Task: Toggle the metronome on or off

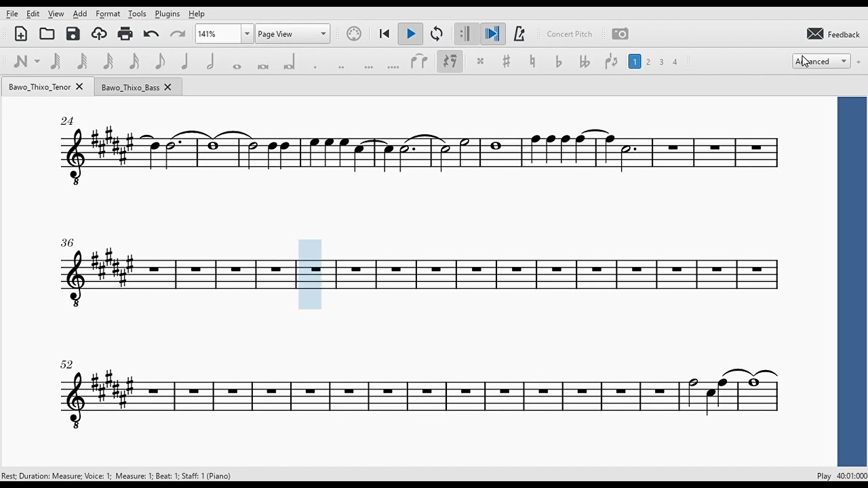Action: pos(519,34)
